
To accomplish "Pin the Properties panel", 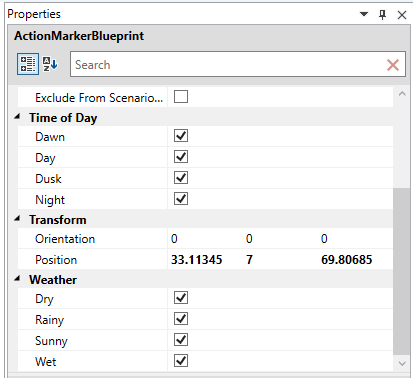I will tap(383, 15).
